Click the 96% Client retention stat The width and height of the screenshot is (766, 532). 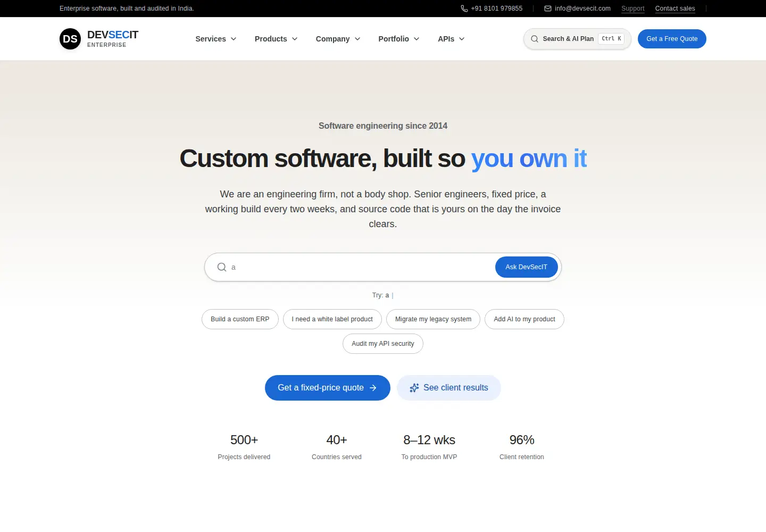coord(522,447)
